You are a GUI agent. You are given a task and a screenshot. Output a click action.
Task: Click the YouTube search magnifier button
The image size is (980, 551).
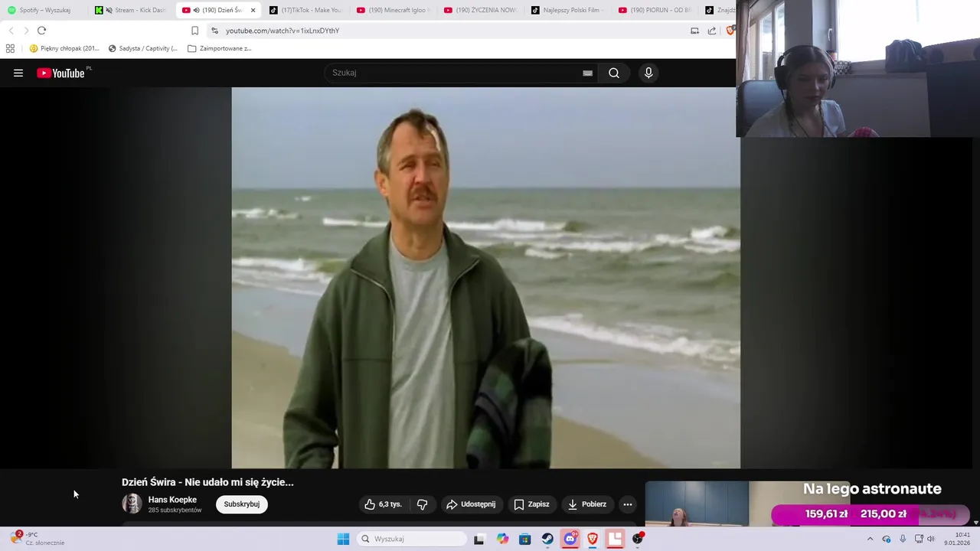[614, 73]
